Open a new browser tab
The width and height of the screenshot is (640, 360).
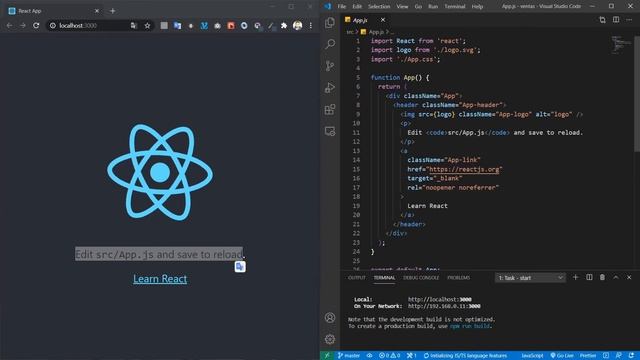click(x=112, y=11)
